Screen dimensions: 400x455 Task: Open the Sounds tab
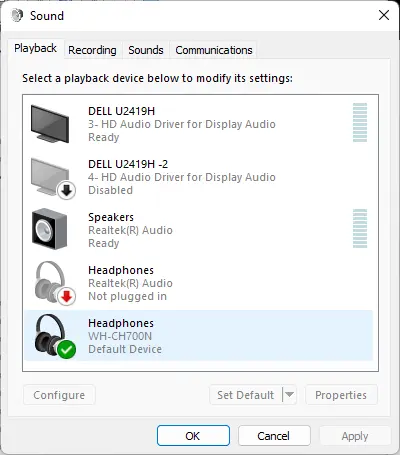[146, 50]
